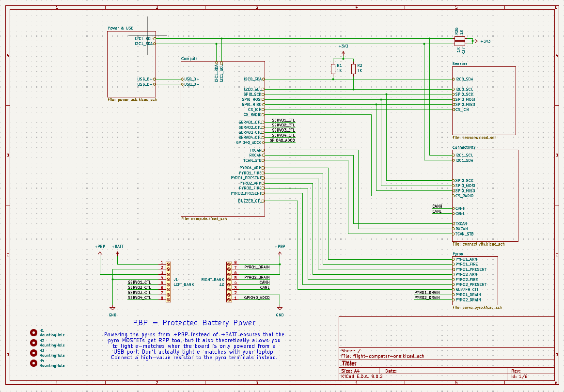This screenshot has height=392, width=564.
Task: Select the R1 resistor symbol
Action: click(333, 68)
